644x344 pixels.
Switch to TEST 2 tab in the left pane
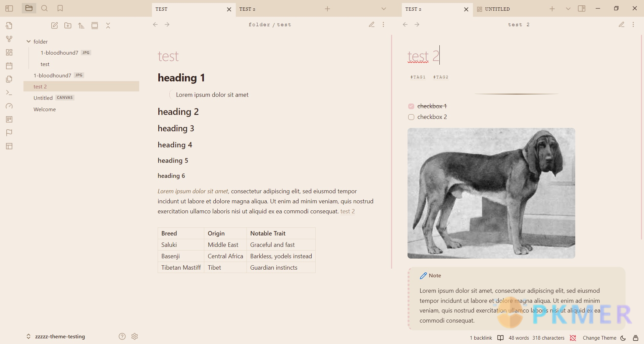click(x=247, y=9)
